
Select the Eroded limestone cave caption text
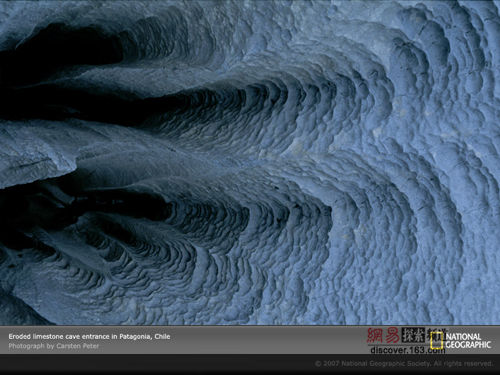click(x=89, y=336)
